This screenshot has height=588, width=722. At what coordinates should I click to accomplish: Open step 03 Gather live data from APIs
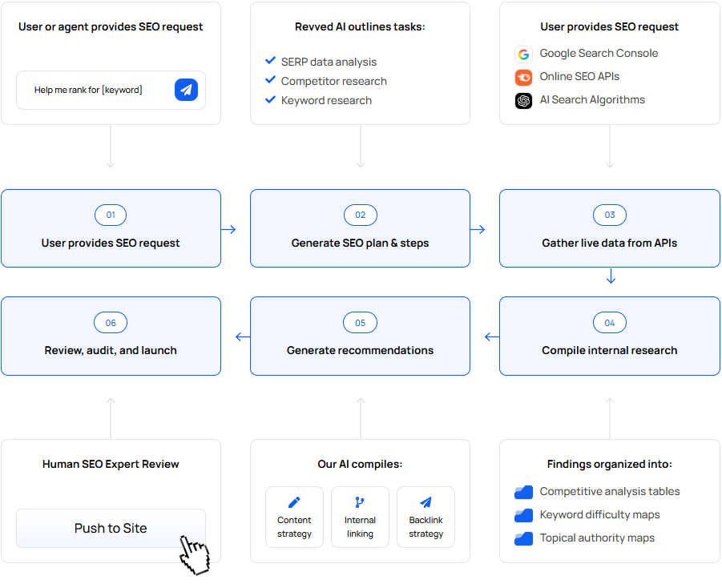[609, 228]
